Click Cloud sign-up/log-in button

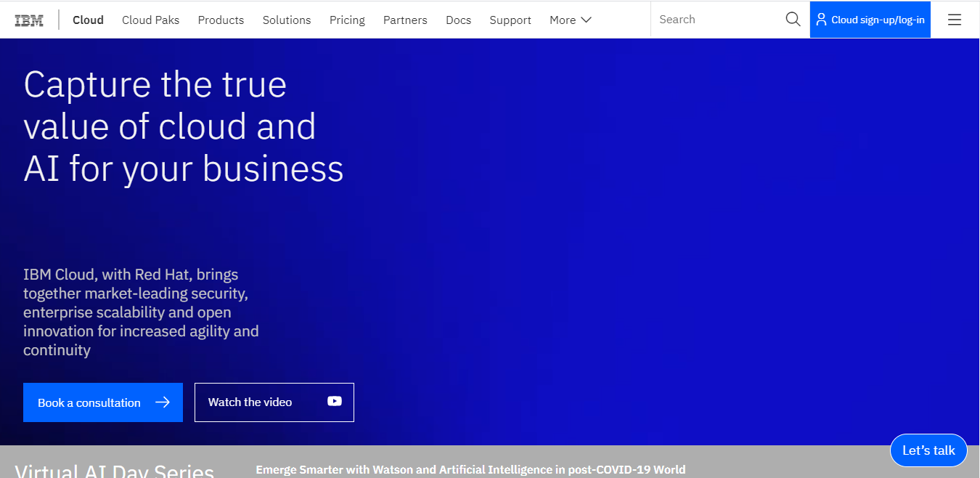pyautogui.click(x=870, y=20)
